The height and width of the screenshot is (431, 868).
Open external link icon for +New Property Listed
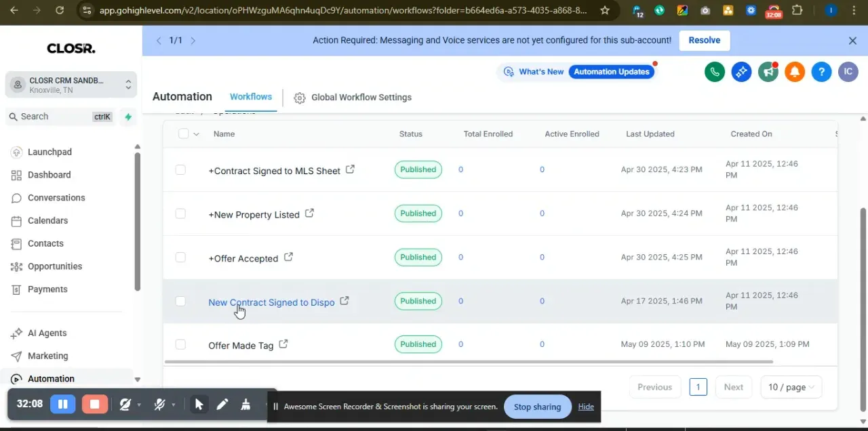click(x=309, y=213)
